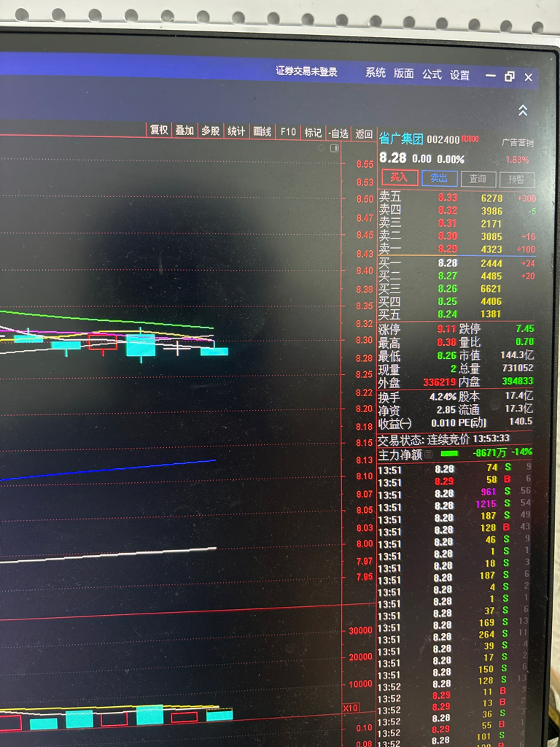The width and height of the screenshot is (560, 747).
Task: Click the 外盘 value 336219
Action: [x=440, y=382]
